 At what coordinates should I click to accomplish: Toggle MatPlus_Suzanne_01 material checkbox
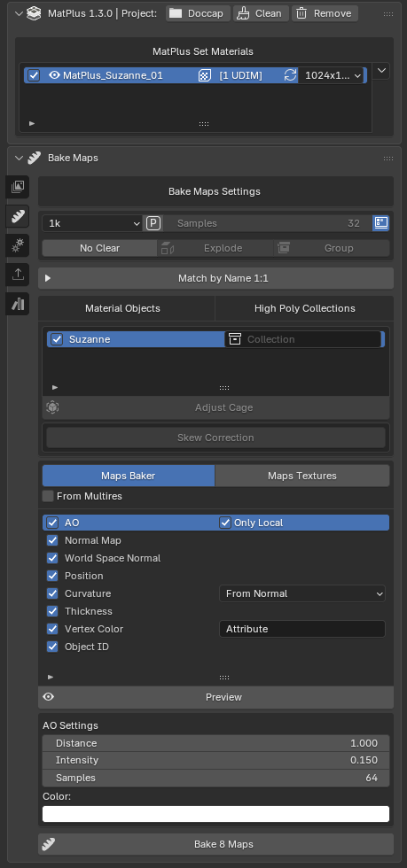34,75
